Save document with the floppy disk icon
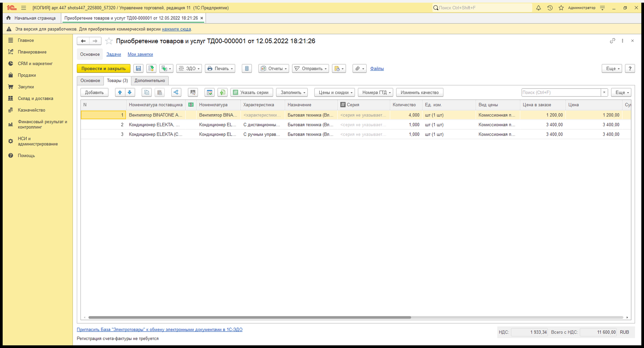Screen dimensions: 644x348 138,69
